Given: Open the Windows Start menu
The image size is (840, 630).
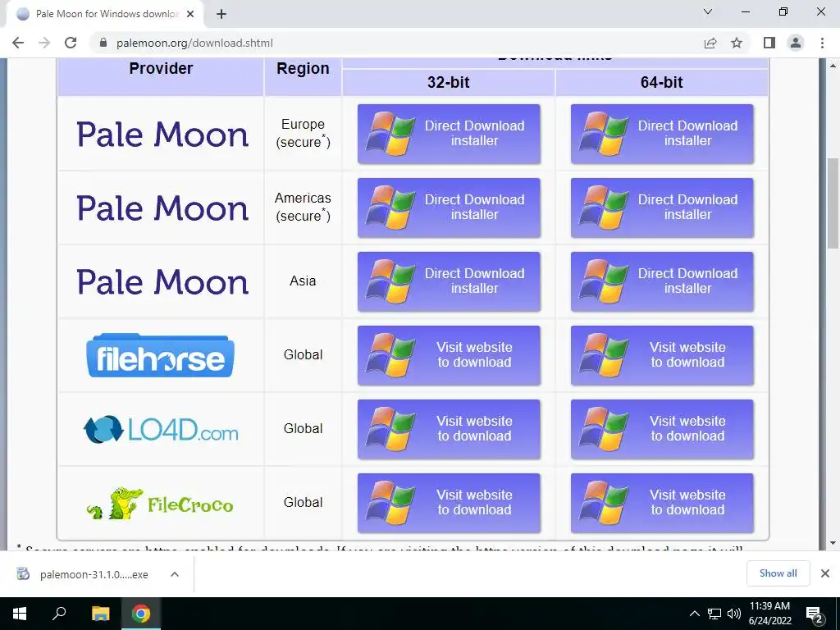Looking at the screenshot, I should coord(20,614).
